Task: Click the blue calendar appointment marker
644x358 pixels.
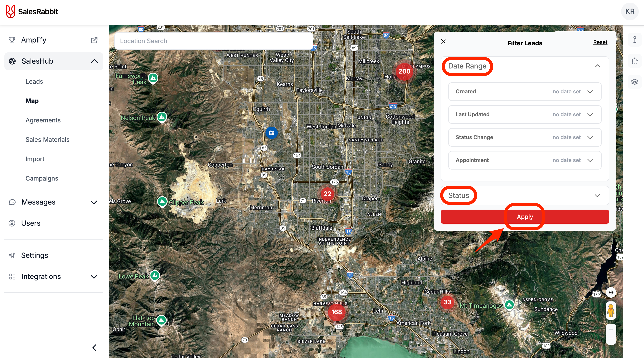Action: [x=271, y=133]
